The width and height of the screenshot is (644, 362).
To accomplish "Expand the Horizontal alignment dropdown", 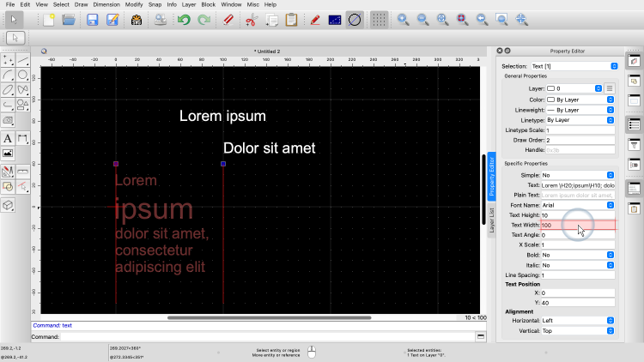I will coord(578,320).
